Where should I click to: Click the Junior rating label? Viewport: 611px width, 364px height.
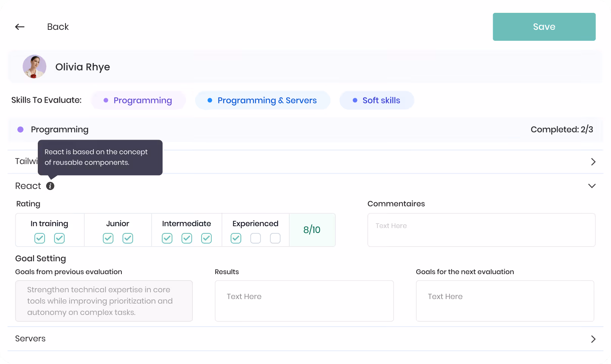[x=118, y=224]
